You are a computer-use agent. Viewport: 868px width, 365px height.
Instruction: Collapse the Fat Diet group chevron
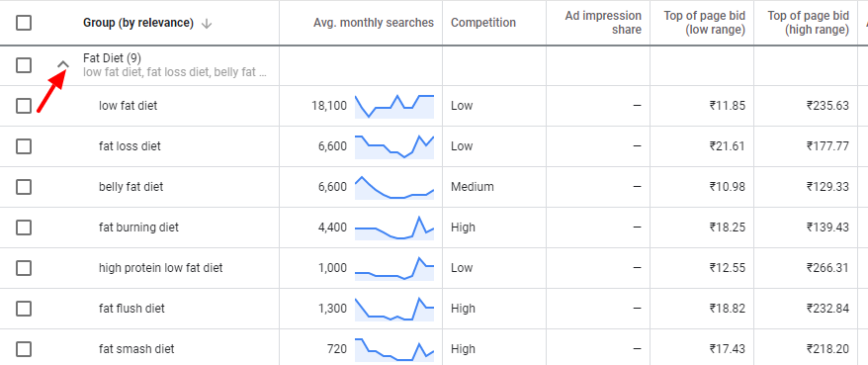click(x=63, y=65)
